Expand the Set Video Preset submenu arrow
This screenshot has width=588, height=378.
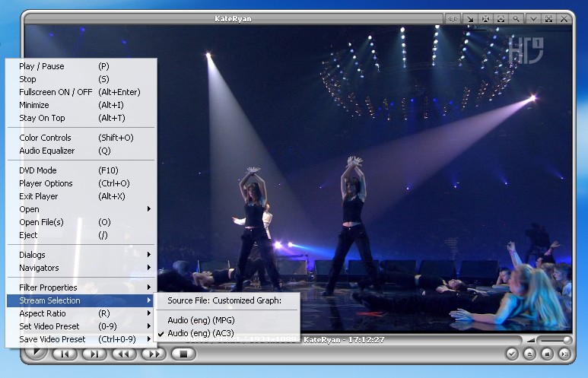(x=149, y=326)
